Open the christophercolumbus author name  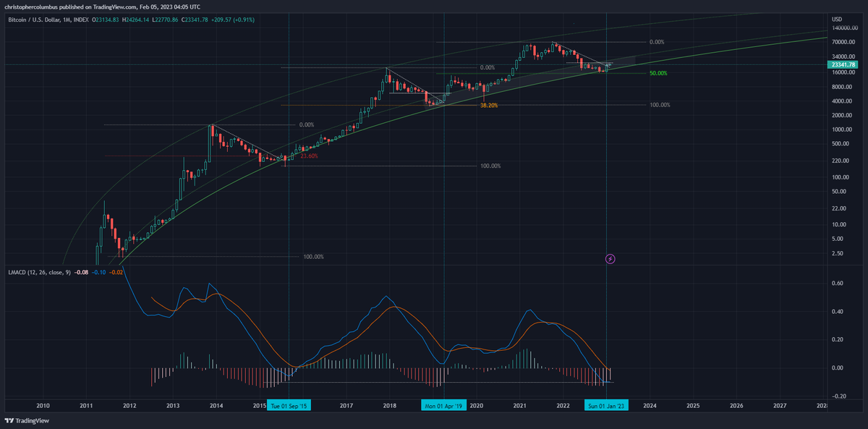(32, 6)
